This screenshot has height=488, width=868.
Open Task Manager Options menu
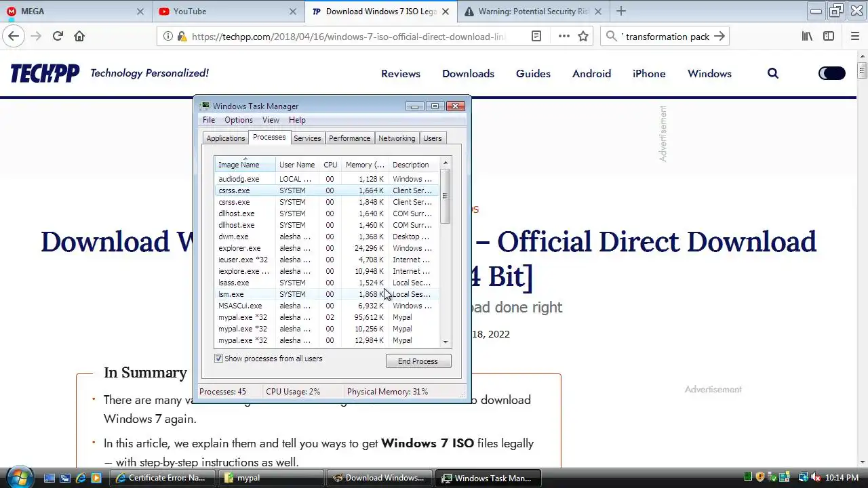click(239, 120)
